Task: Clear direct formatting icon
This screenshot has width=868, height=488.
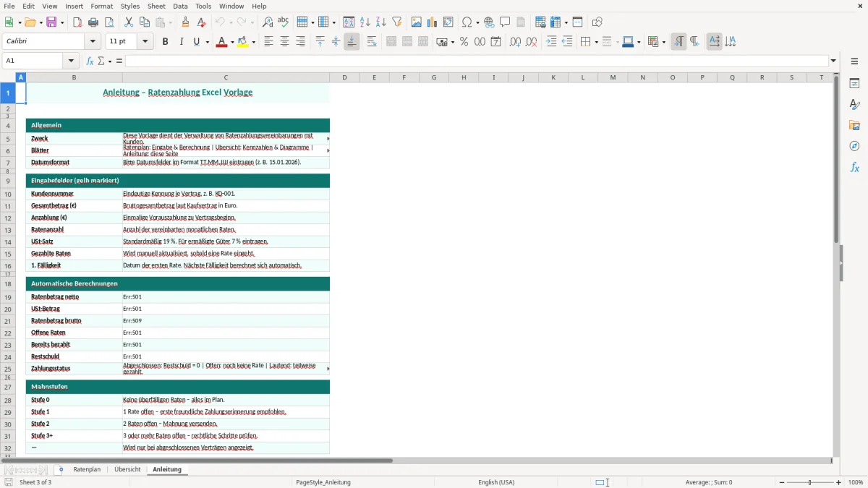Action: [x=201, y=22]
